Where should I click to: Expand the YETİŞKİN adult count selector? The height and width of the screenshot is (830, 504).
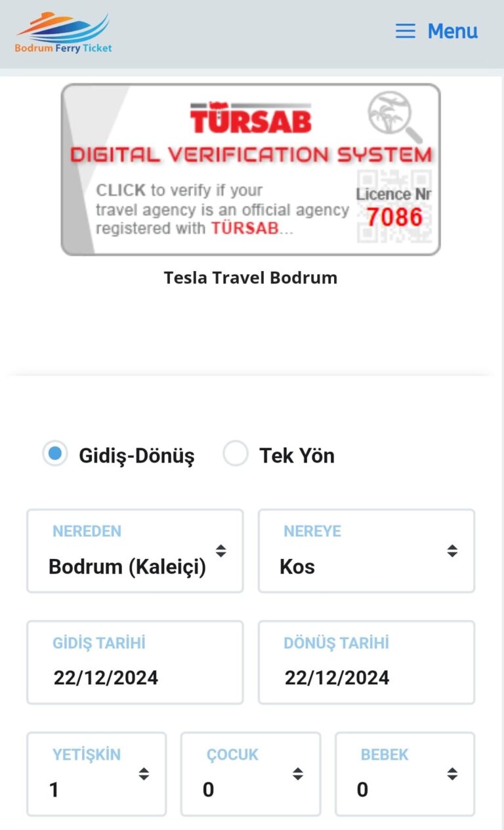coord(95,774)
